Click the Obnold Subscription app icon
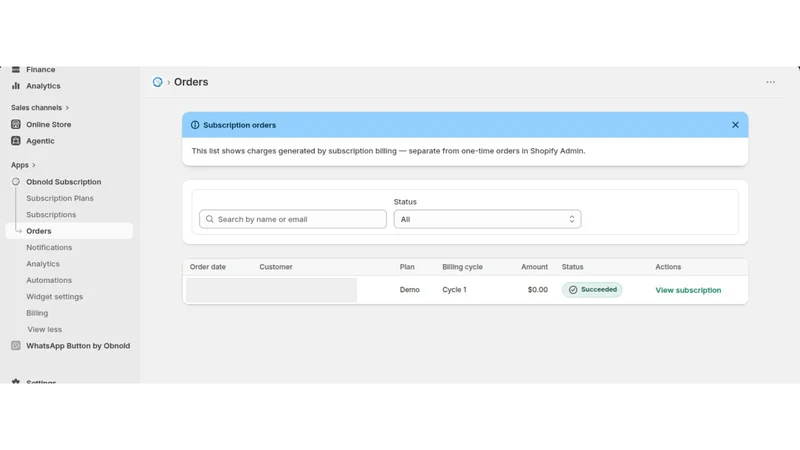Screen dimensions: 800x450 click(x=16, y=182)
